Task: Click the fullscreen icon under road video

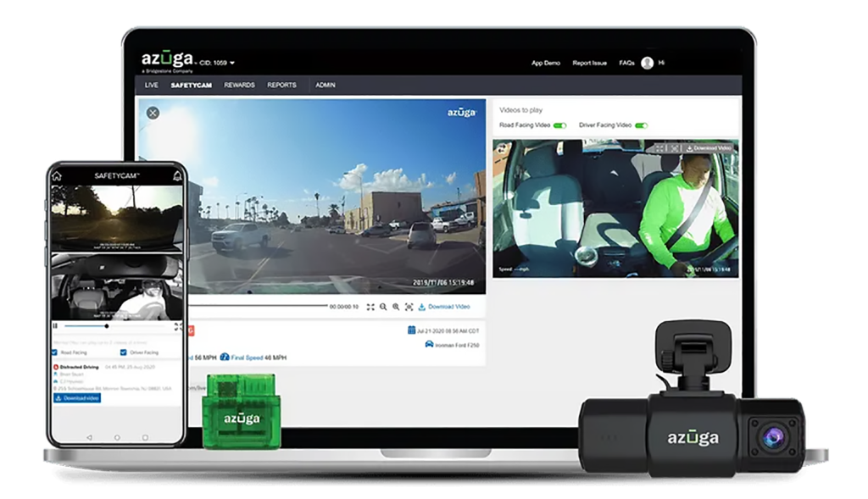Action: [x=370, y=307]
